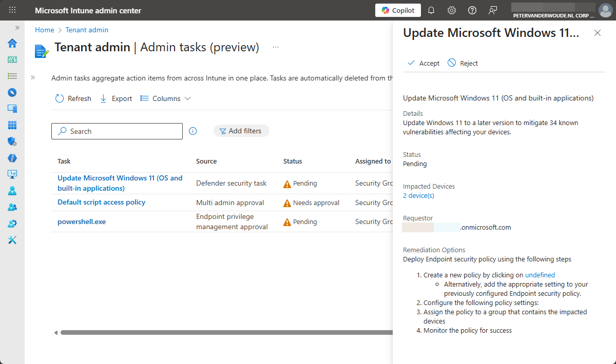The image size is (616, 364).
Task: Open Troubleshooting wrench icon in sidebar
Action: point(12,240)
